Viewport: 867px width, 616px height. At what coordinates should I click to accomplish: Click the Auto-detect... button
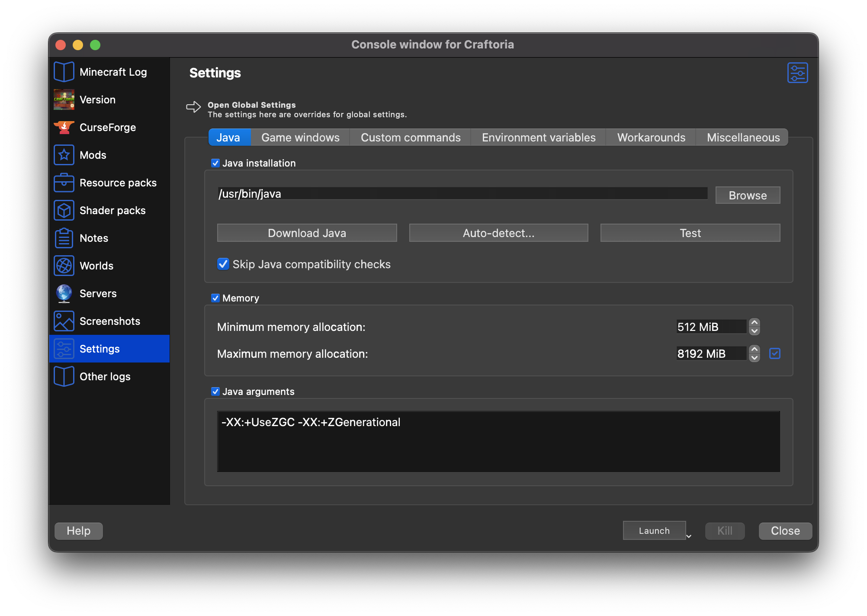click(x=498, y=233)
